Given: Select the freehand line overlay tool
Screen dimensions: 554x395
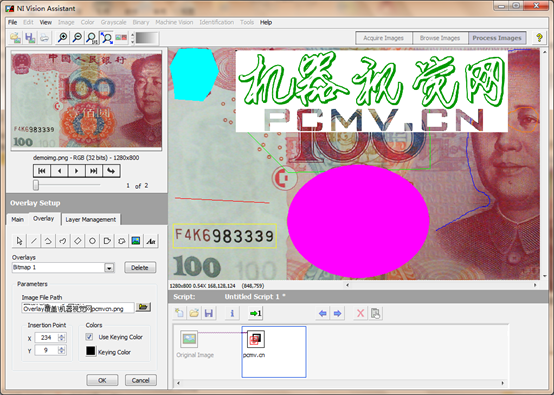Looking at the screenshot, I should click(x=63, y=241).
